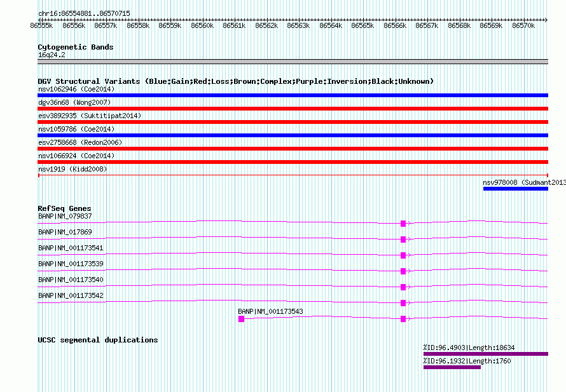Select the magenta exon box of BANP|NM_001173542
Image resolution: width=566 pixels, height=392 pixels.
(x=403, y=303)
